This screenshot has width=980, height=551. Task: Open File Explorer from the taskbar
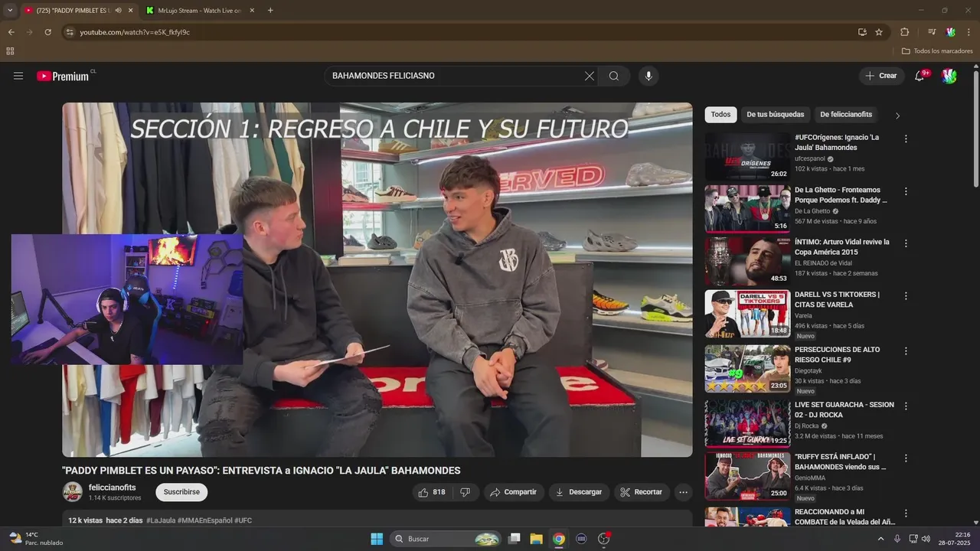tap(537, 539)
